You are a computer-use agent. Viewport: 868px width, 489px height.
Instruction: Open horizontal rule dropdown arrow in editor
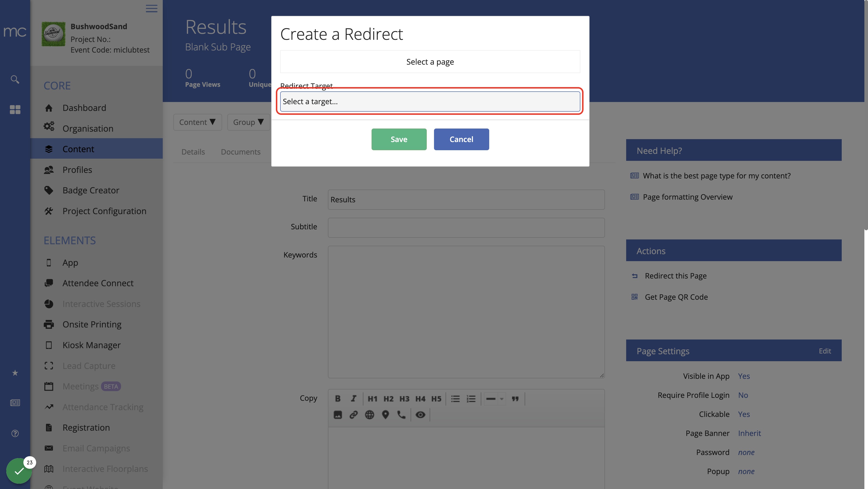tap(502, 399)
